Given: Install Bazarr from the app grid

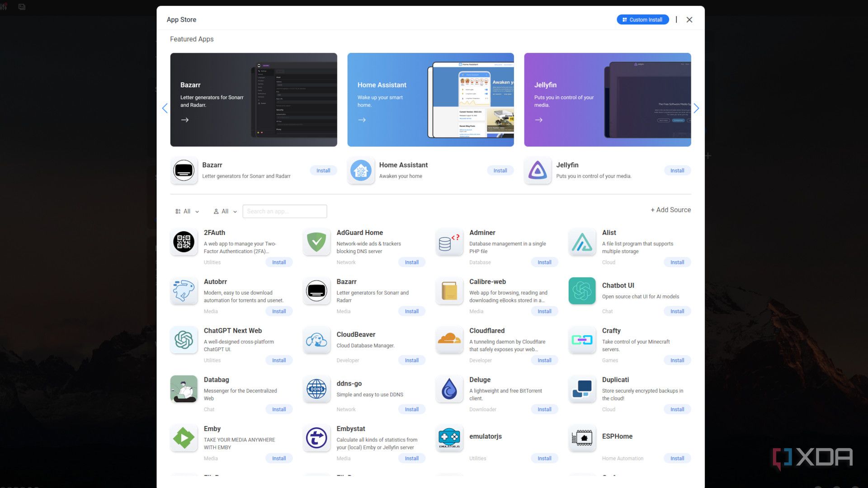Looking at the screenshot, I should [412, 311].
